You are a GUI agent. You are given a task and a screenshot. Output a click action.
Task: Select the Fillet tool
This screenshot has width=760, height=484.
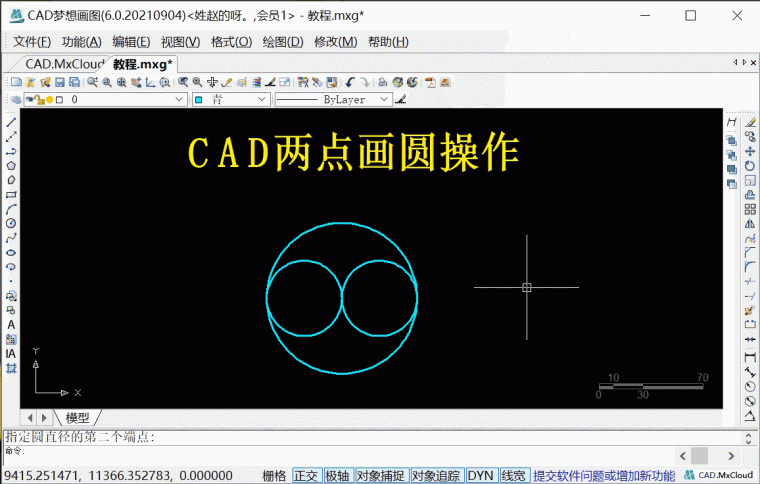coord(750,267)
